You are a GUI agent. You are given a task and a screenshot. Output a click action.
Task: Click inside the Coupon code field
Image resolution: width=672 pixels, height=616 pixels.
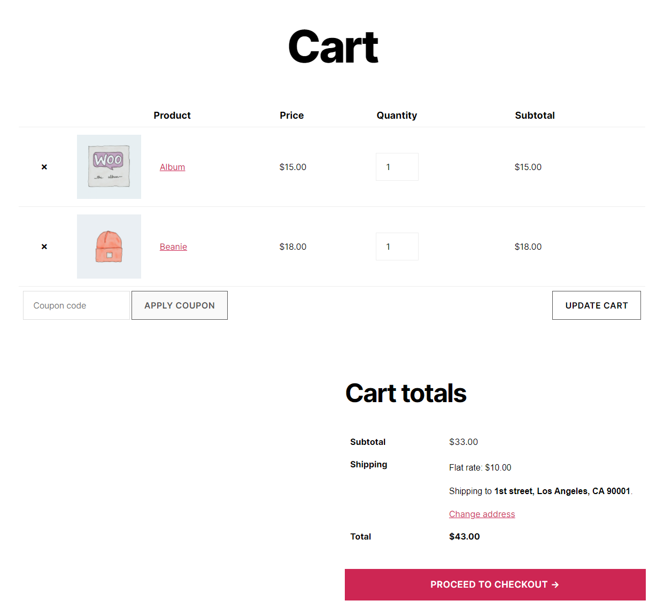pos(76,305)
